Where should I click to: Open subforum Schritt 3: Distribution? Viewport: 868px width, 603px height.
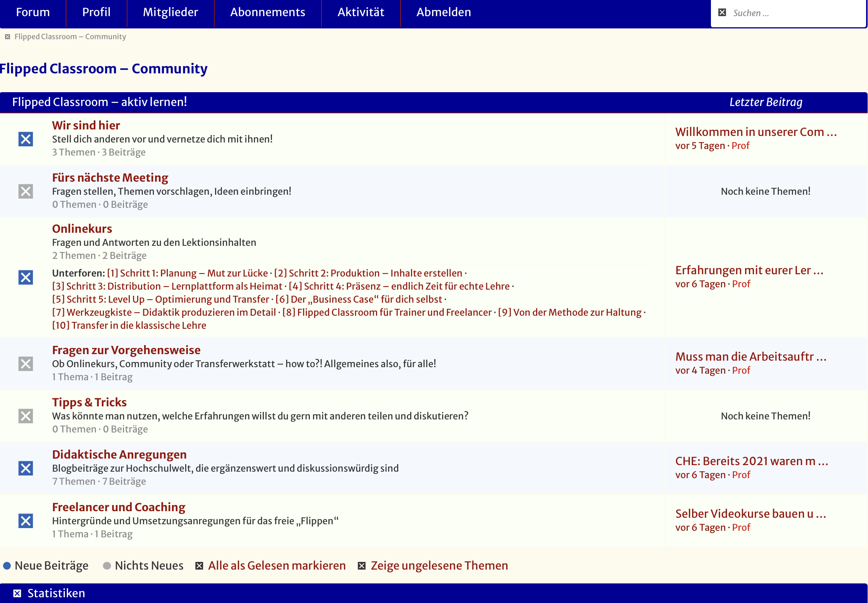pos(167,286)
